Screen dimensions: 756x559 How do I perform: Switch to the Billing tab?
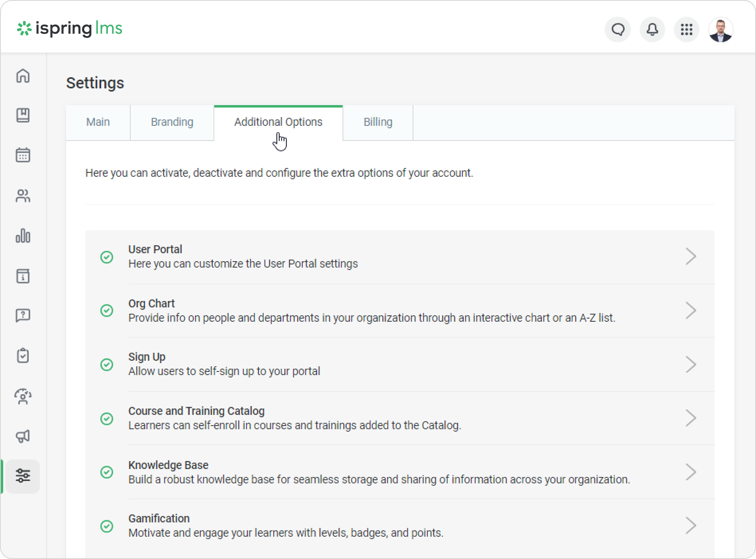click(378, 122)
